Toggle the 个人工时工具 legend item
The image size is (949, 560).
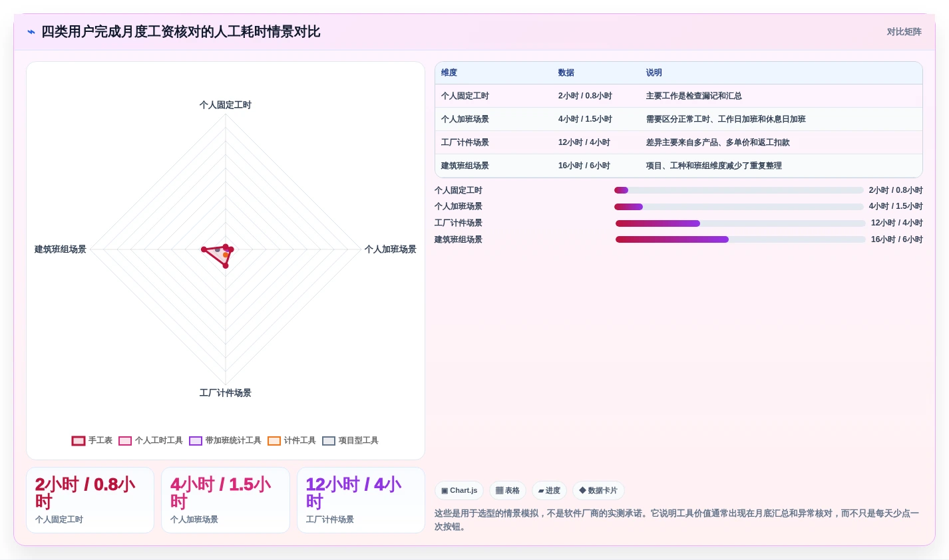tap(151, 441)
